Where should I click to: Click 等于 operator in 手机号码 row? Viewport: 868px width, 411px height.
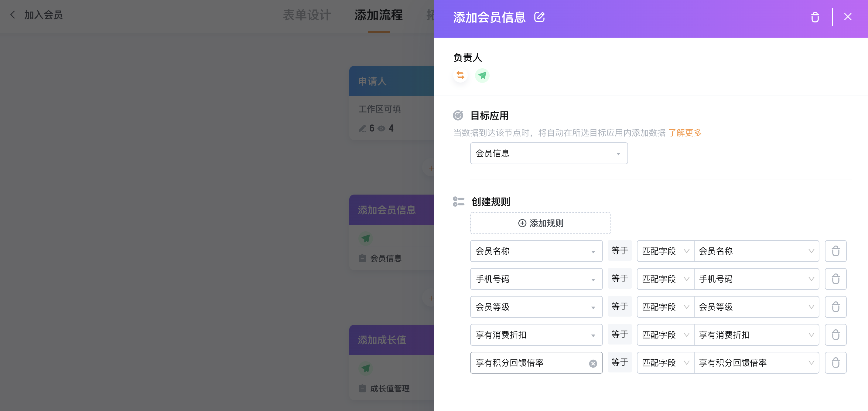[x=620, y=279]
